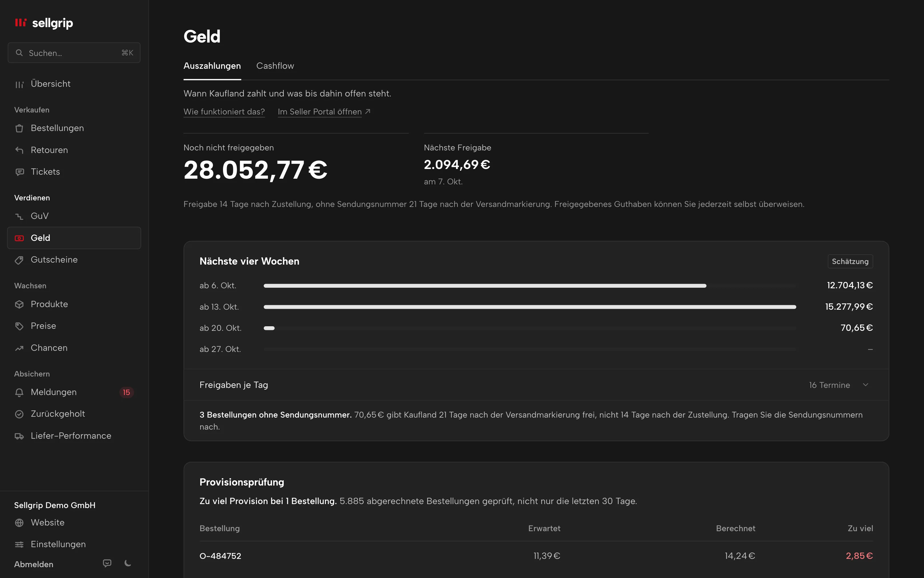Click Abmelden to log out
The width and height of the screenshot is (924, 578).
pyautogui.click(x=34, y=564)
